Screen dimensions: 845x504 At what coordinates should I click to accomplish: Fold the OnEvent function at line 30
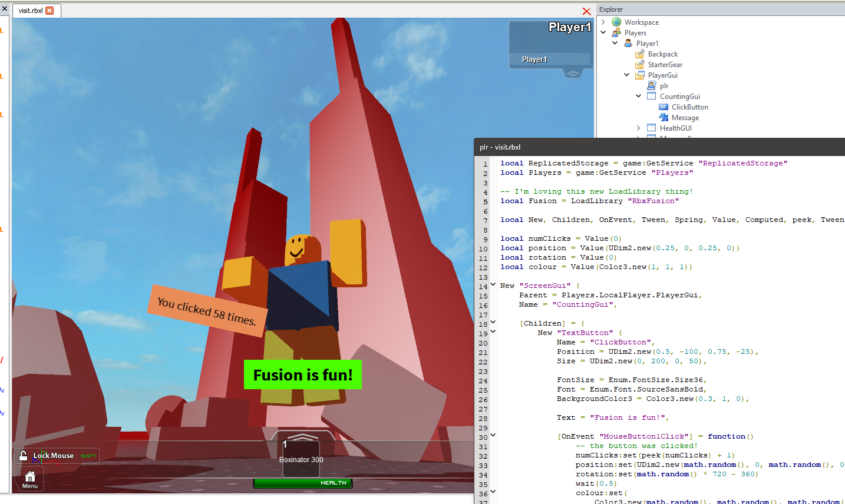[x=493, y=436]
